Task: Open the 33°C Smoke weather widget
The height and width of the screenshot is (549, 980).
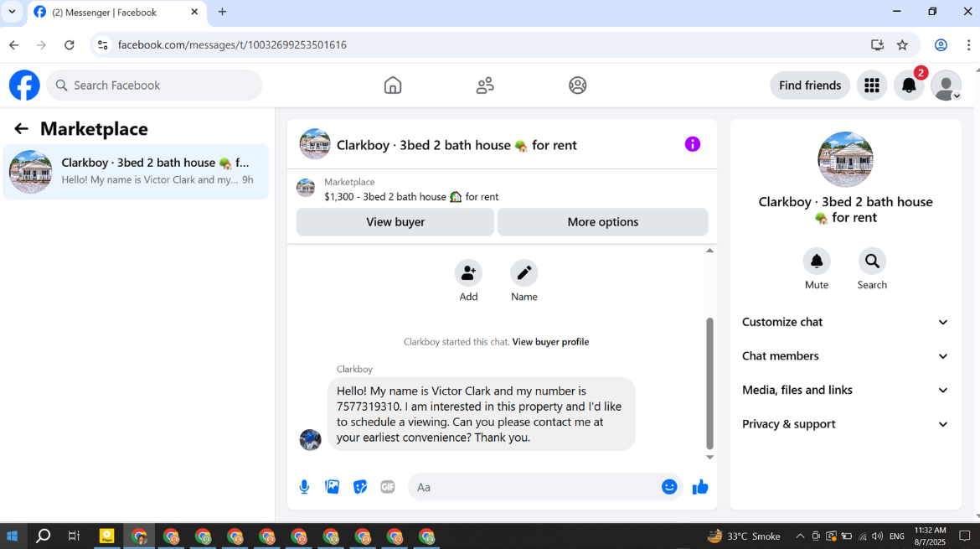Action: (744, 536)
